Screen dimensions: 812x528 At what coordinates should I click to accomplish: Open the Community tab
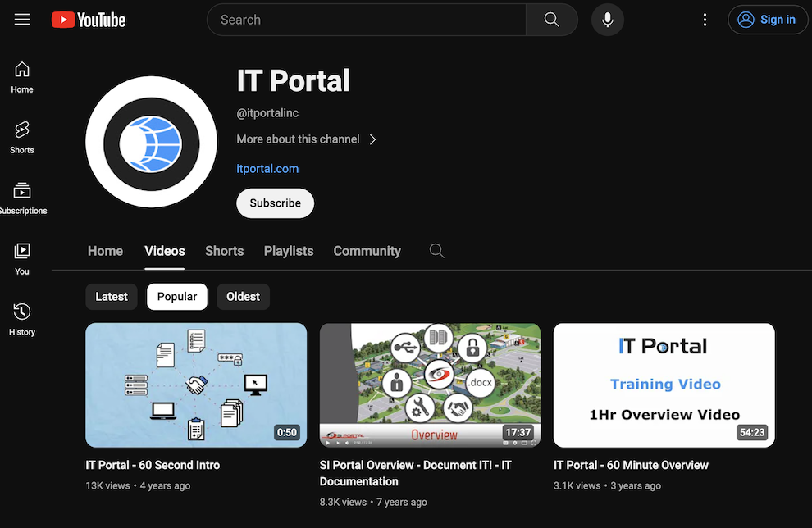367,251
